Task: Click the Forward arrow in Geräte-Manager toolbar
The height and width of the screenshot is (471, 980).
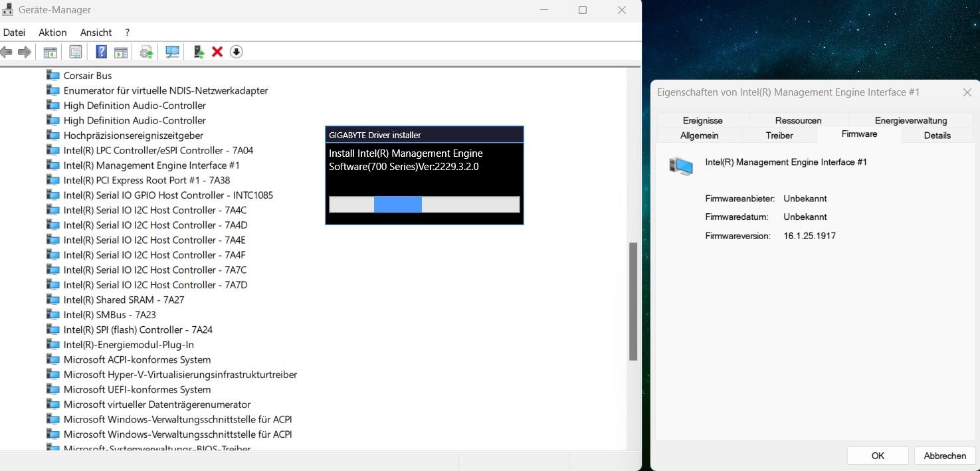Action: 25,52
